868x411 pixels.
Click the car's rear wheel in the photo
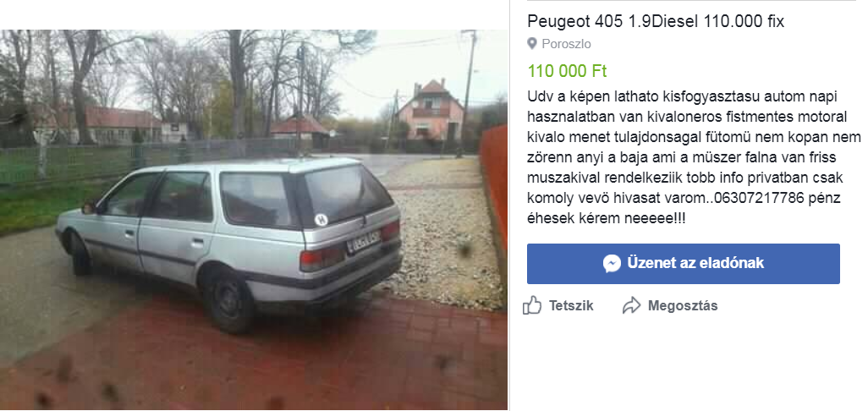click(228, 302)
